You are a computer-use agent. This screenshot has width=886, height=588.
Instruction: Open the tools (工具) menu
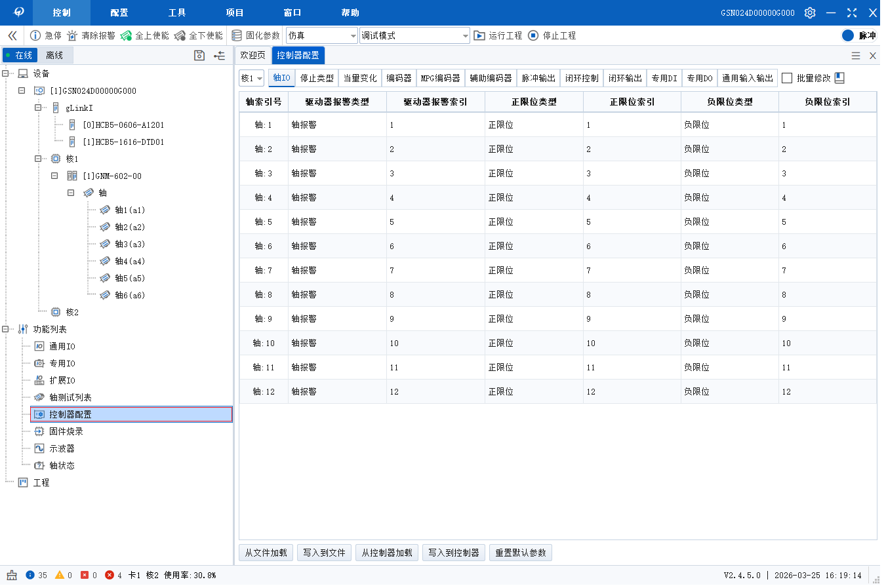coord(177,12)
